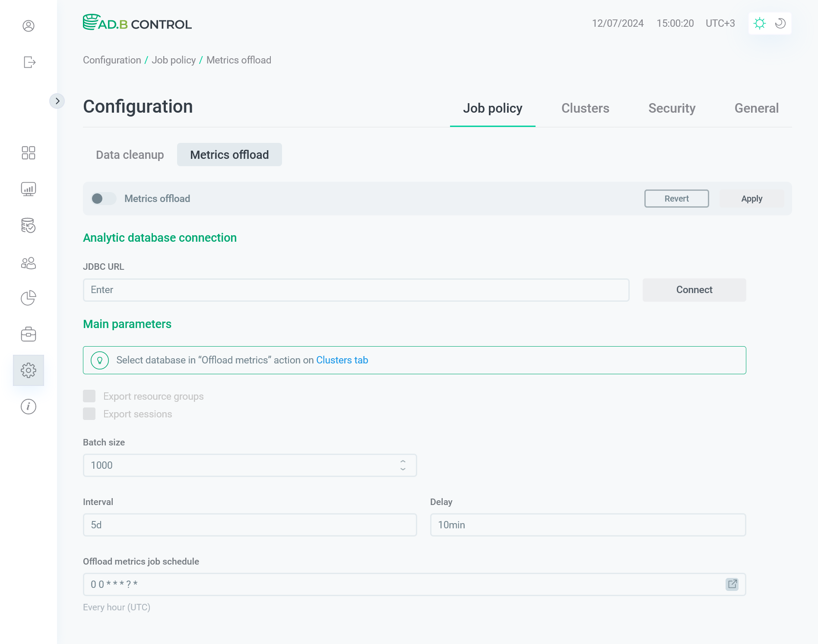Open the dashboard grid icon
The width and height of the screenshot is (818, 644).
(29, 153)
